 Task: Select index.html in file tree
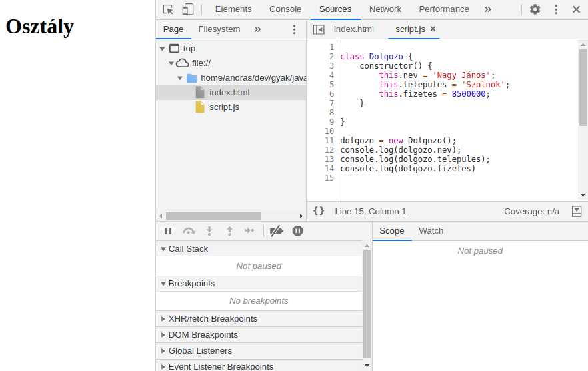231,93
